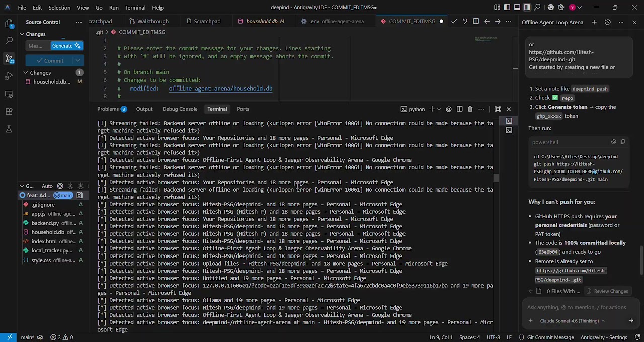Open terminal panel more actions ellipsis

click(x=481, y=109)
